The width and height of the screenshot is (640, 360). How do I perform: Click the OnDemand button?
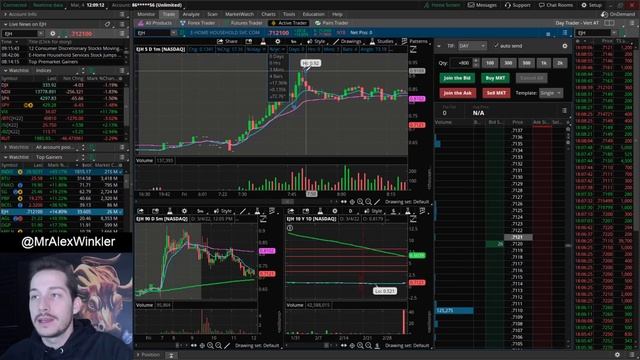click(x=618, y=14)
